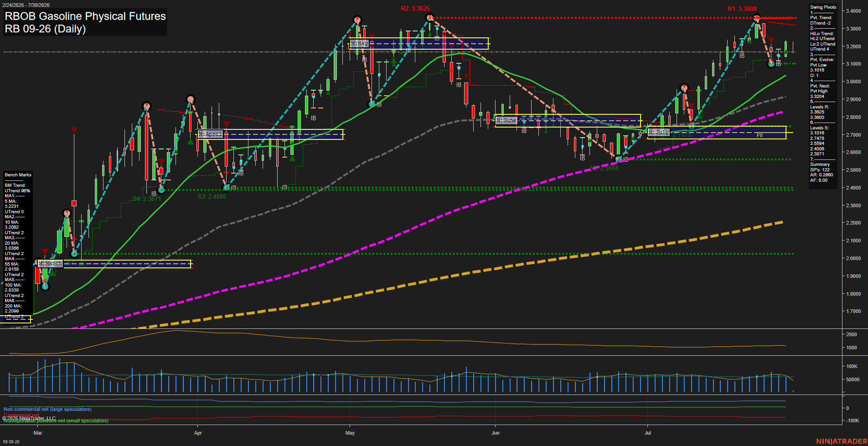868x446 pixels.
Task: Click the 'UTrend 96%' benchmark trend value
Action: 17,191
